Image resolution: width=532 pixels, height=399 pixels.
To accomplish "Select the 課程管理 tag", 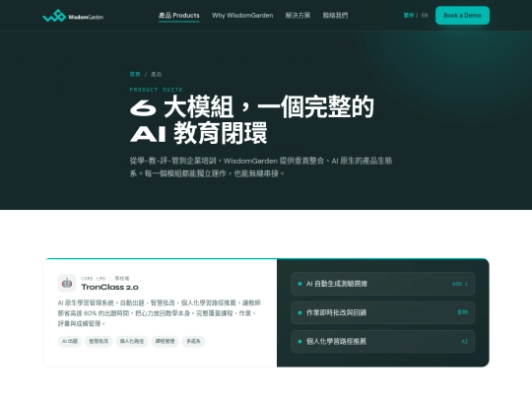I will [165, 341].
